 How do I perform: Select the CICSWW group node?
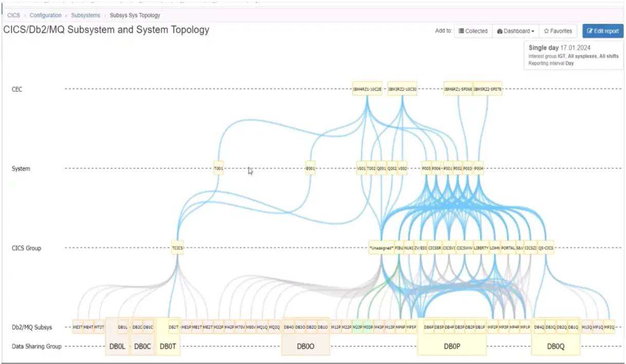pyautogui.click(x=465, y=248)
